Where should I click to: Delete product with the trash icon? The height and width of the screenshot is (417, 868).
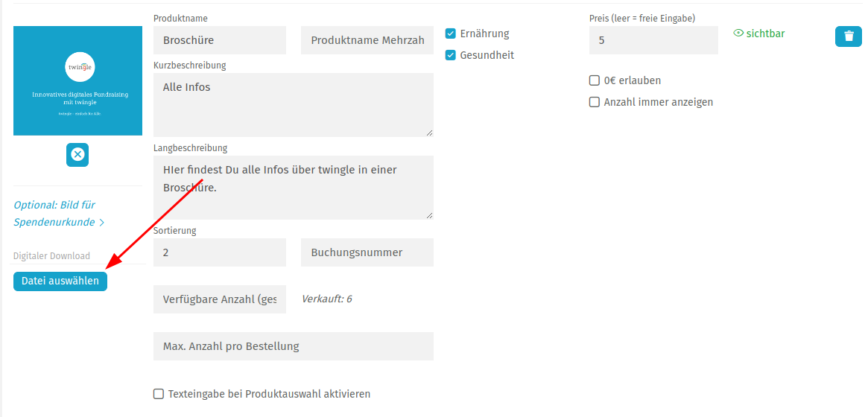[x=848, y=36]
